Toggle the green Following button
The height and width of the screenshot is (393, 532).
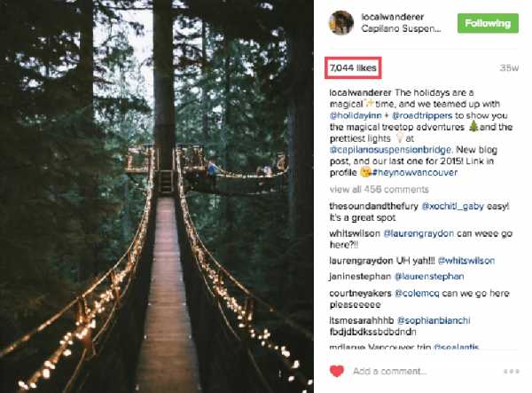(x=488, y=23)
